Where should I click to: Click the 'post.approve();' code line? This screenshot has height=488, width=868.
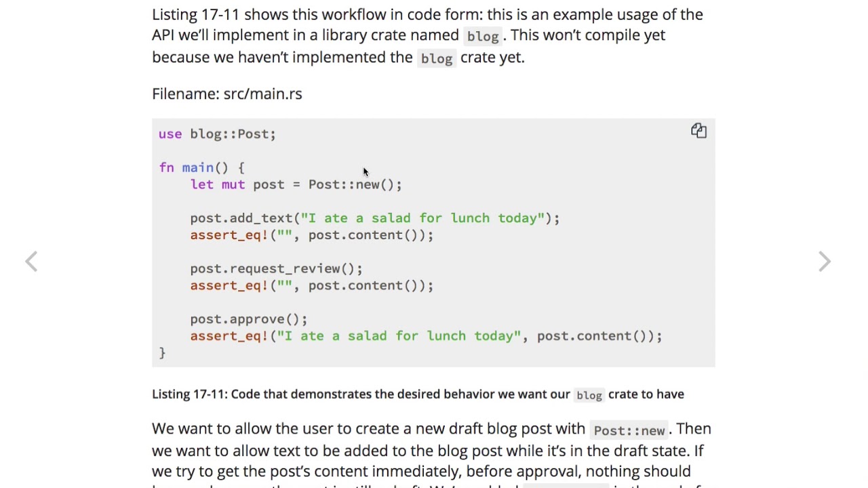pos(248,319)
